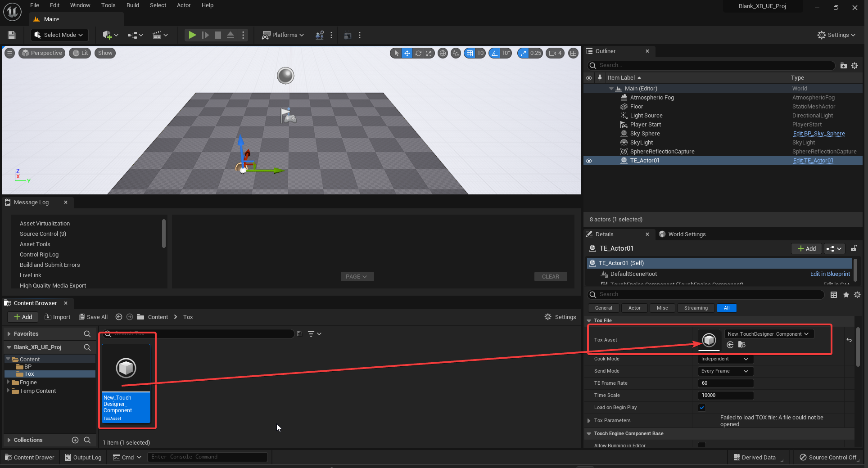The image size is (868, 468).
Task: Expand the Engine folder in tree
Action: 8,382
